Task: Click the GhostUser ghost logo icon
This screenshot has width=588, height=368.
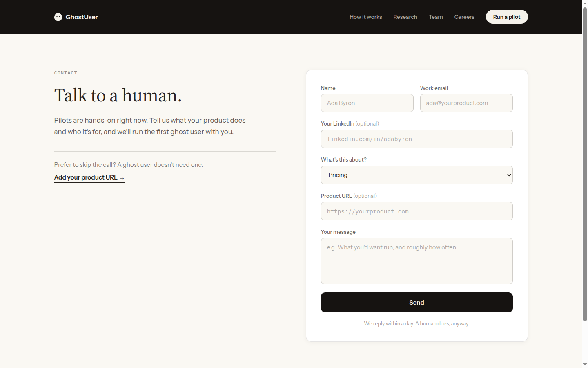Action: coord(58,17)
